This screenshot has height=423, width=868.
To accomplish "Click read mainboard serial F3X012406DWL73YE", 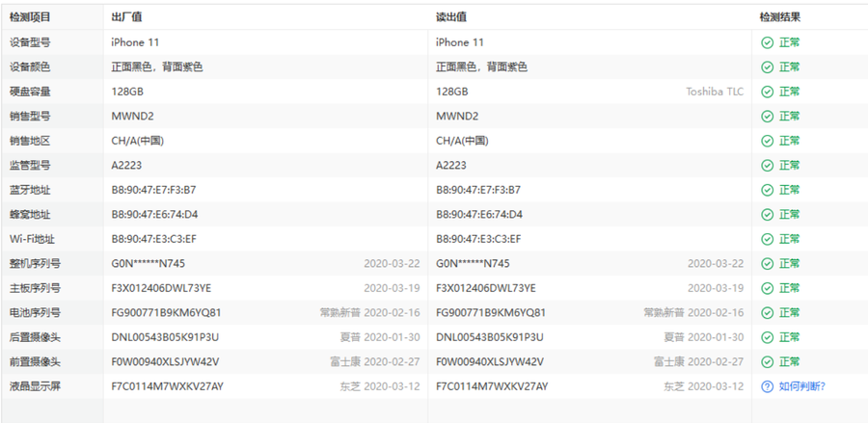I will pos(485,288).
